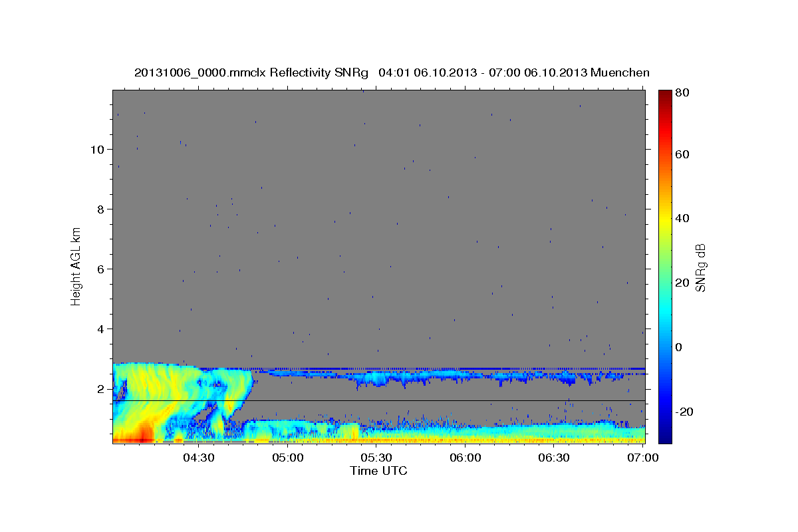
Task: Click the 'Time UTC' axis label
Action: (x=378, y=471)
